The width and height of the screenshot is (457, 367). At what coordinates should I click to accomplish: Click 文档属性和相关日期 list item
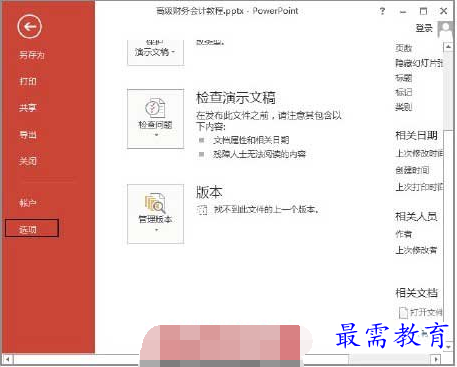click(x=251, y=140)
